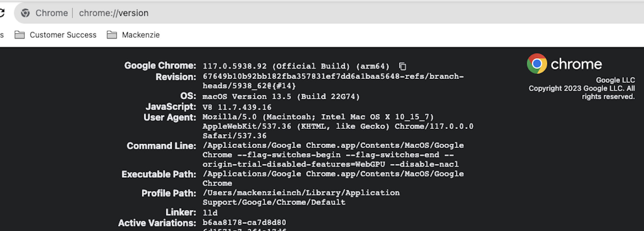
Task: Click the OS: label
Action: click(x=188, y=96)
